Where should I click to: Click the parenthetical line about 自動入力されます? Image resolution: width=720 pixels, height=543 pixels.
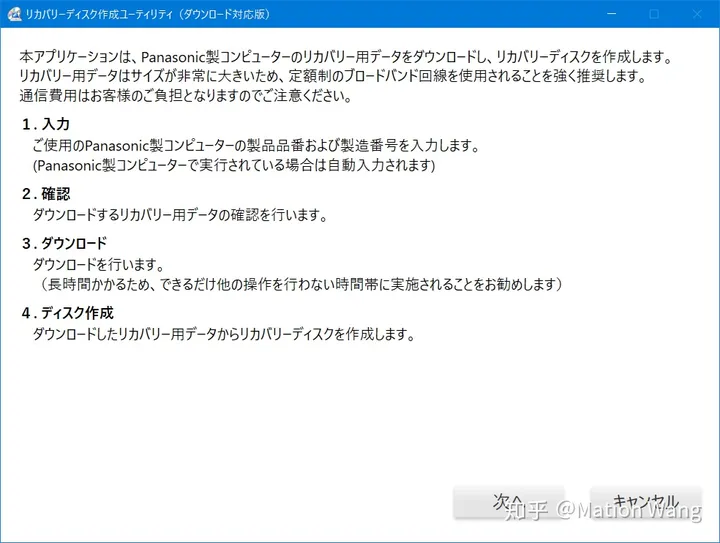[x=234, y=165]
